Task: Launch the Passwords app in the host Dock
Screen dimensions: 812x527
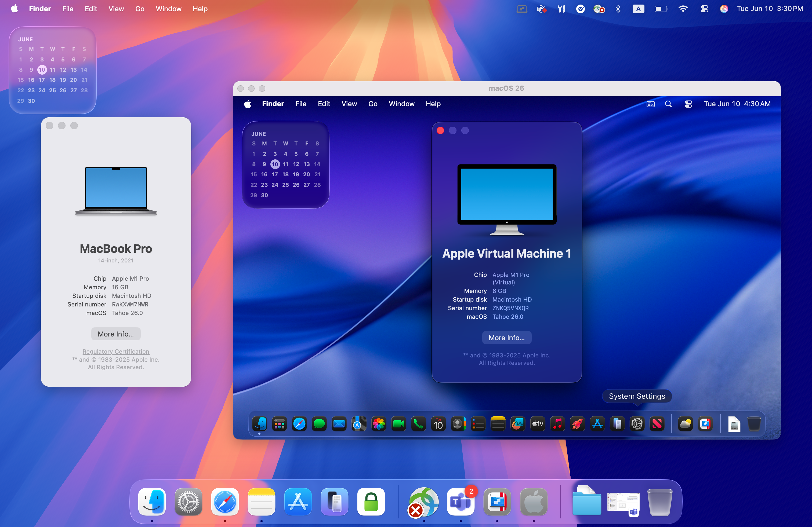Action: (x=371, y=502)
